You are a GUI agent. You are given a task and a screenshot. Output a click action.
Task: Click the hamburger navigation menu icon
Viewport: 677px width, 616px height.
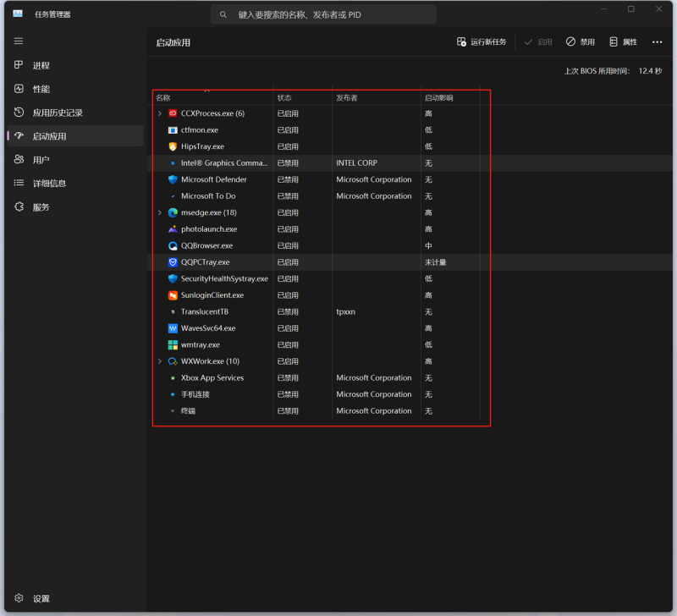(19, 41)
